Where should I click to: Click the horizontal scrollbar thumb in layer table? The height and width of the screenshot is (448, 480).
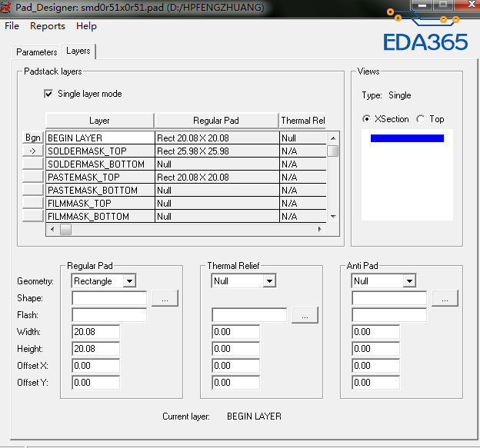[65, 229]
